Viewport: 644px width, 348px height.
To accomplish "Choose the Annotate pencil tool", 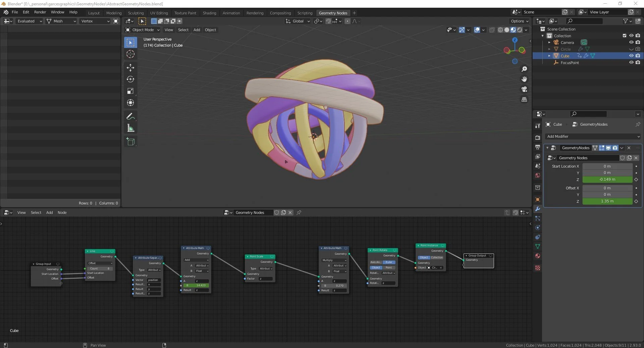I will pos(130,117).
